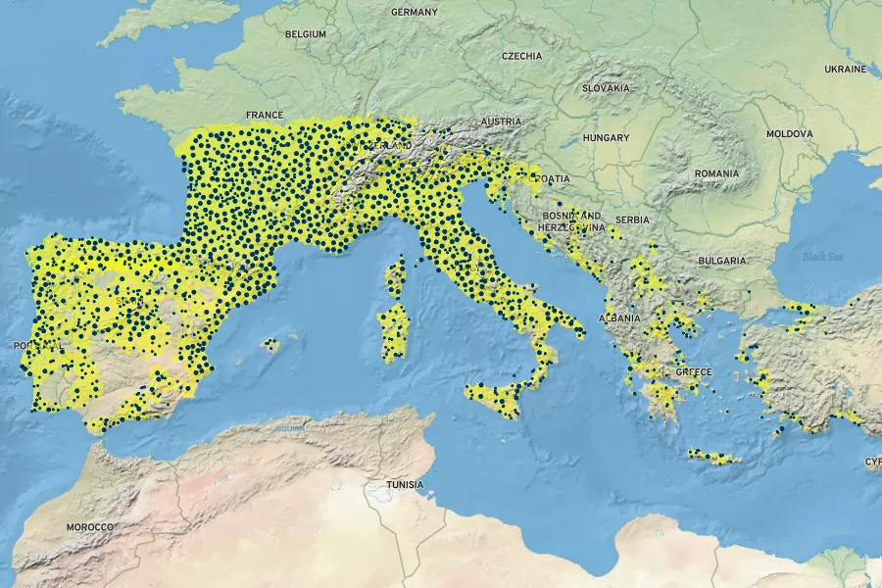Select the TUNISIA label
This screenshot has width=882, height=588.
click(405, 485)
